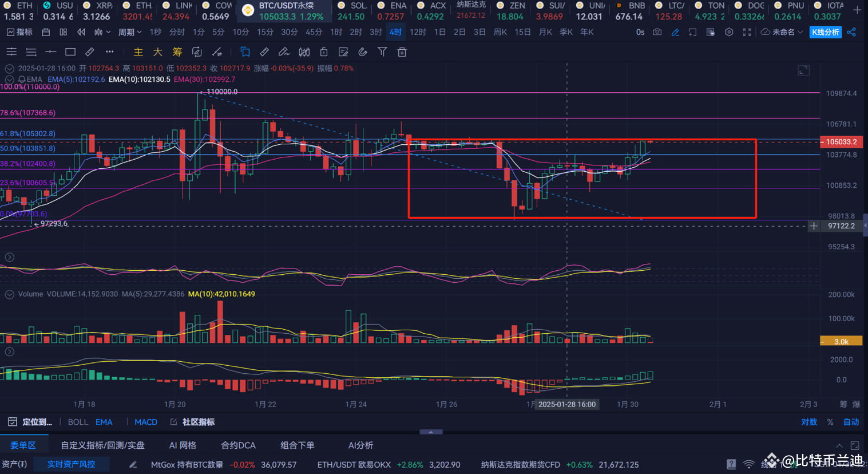Open the AI 网格 tab

(x=183, y=445)
